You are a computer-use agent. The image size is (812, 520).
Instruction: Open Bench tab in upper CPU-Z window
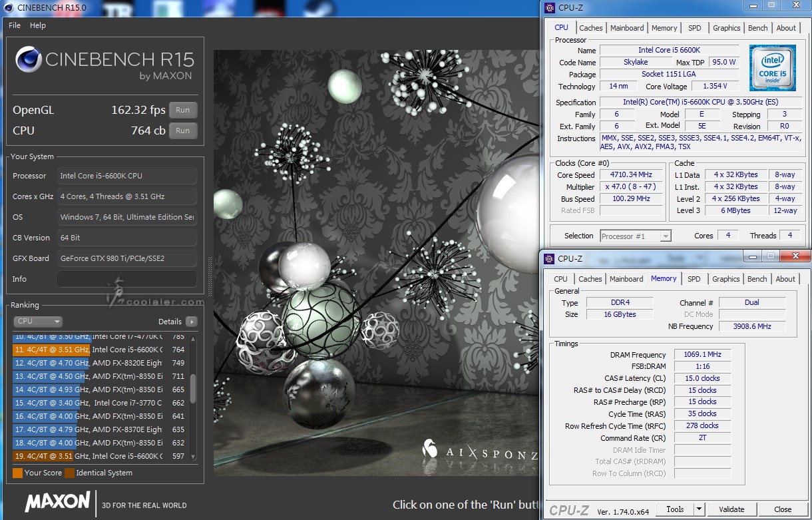point(757,28)
